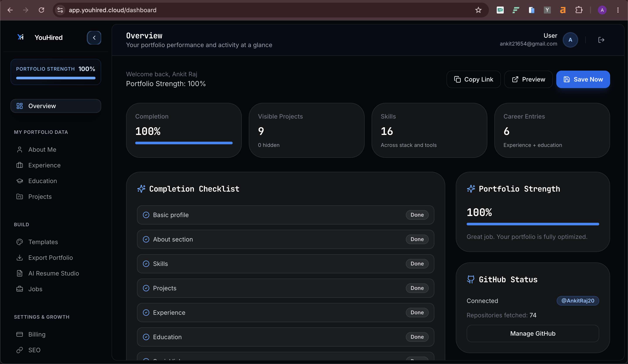Click the Copy Link button
Viewport: 628px width, 364px height.
point(473,79)
